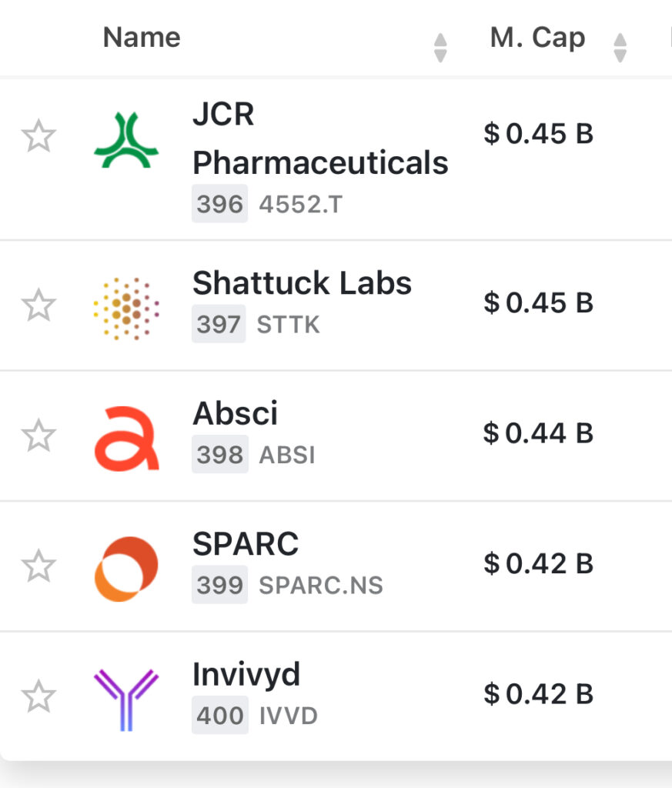This screenshot has height=788, width=672.
Task: Sort by the M. Cap column arrows
Action: coord(620,47)
